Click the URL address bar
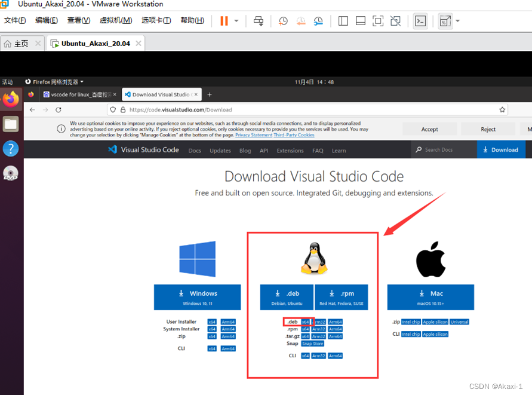This screenshot has height=395, width=532. (x=307, y=110)
